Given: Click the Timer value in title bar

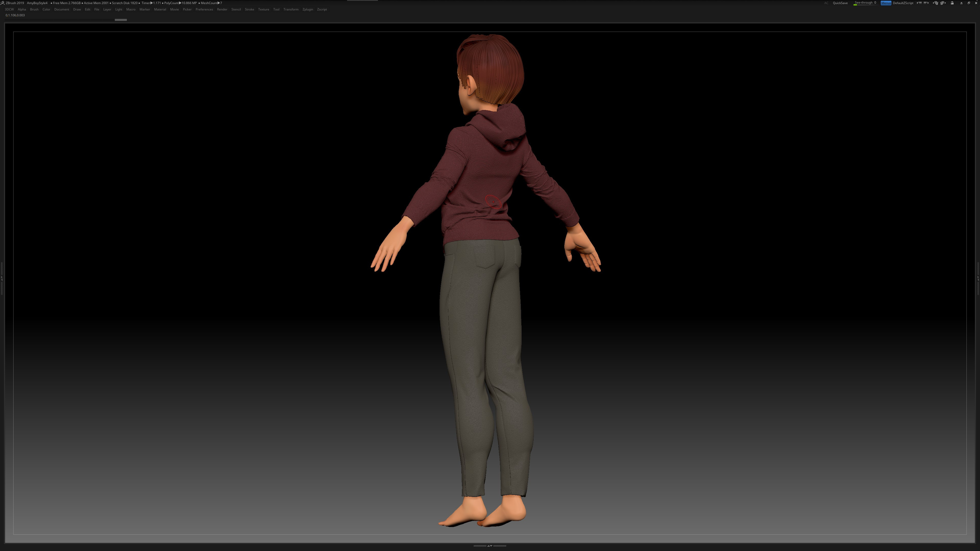Looking at the screenshot, I should click(151, 3).
